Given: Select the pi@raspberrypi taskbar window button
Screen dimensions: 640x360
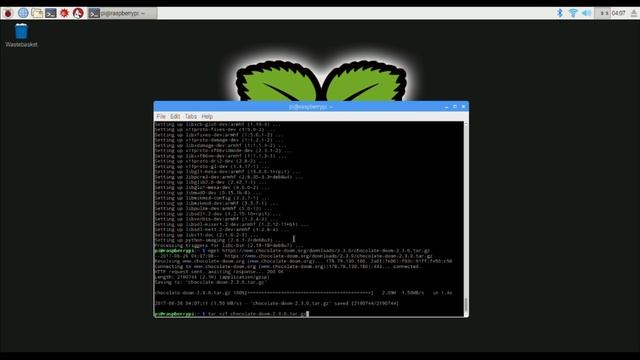Looking at the screenshot, I should (122, 13).
